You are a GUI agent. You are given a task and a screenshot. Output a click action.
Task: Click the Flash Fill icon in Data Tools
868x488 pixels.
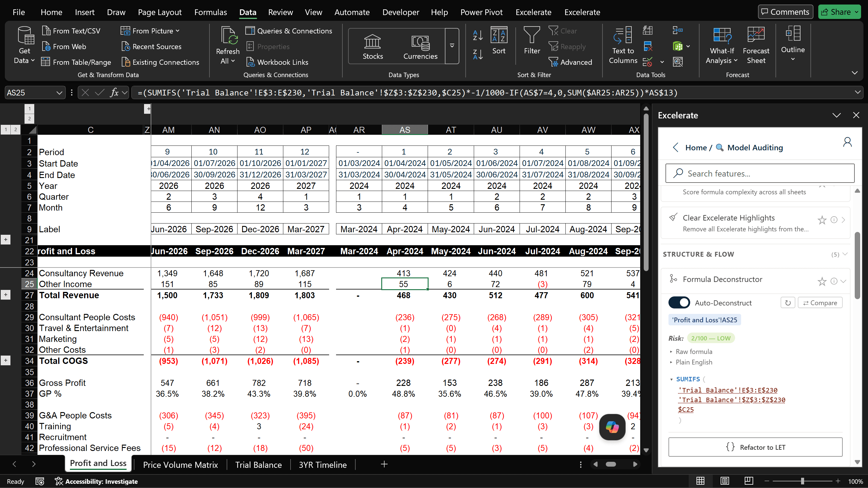click(647, 31)
